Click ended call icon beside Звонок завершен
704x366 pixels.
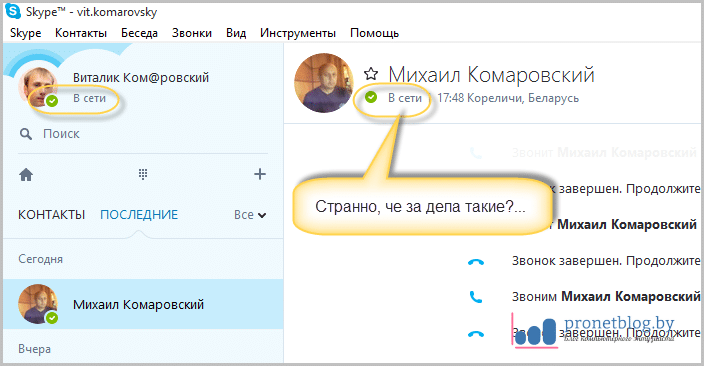coord(476,262)
